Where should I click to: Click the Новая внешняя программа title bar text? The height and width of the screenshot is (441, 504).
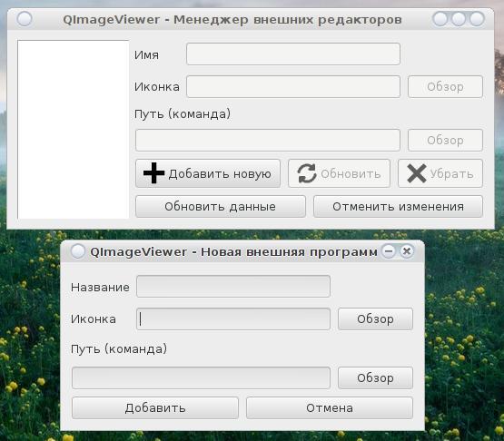[233, 251]
